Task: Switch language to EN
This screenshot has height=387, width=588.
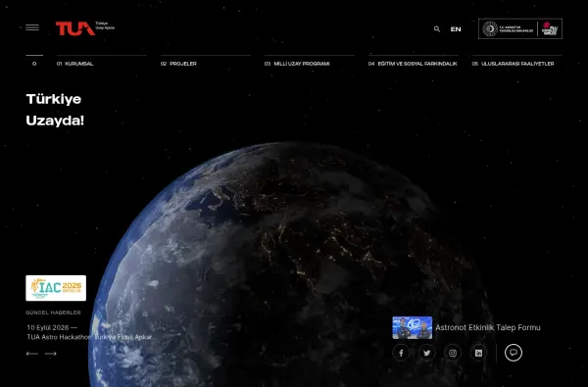Action: click(456, 29)
